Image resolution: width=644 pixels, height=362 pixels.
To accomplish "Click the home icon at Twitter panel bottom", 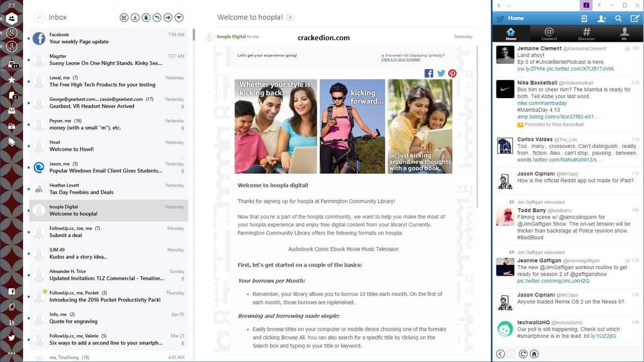I will (535, 354).
